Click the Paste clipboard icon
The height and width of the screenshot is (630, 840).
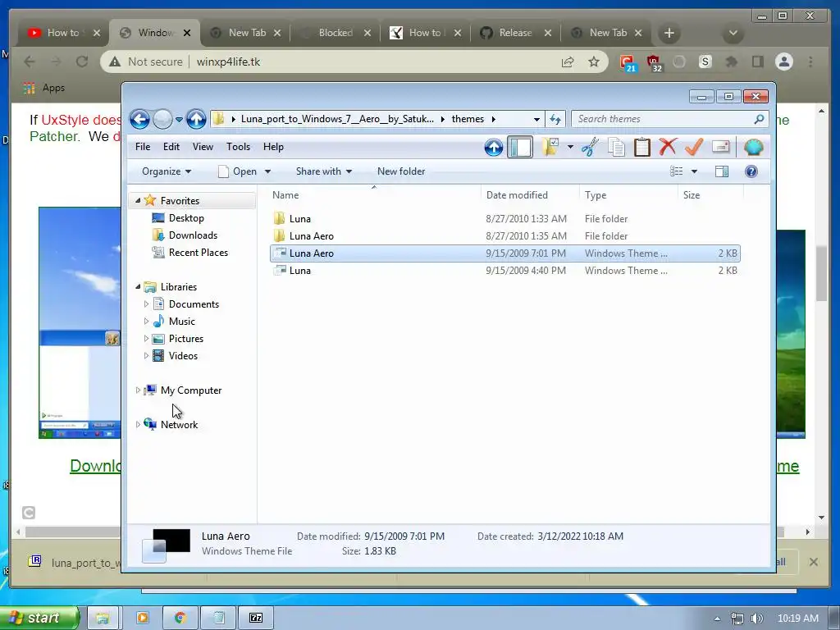click(x=641, y=147)
